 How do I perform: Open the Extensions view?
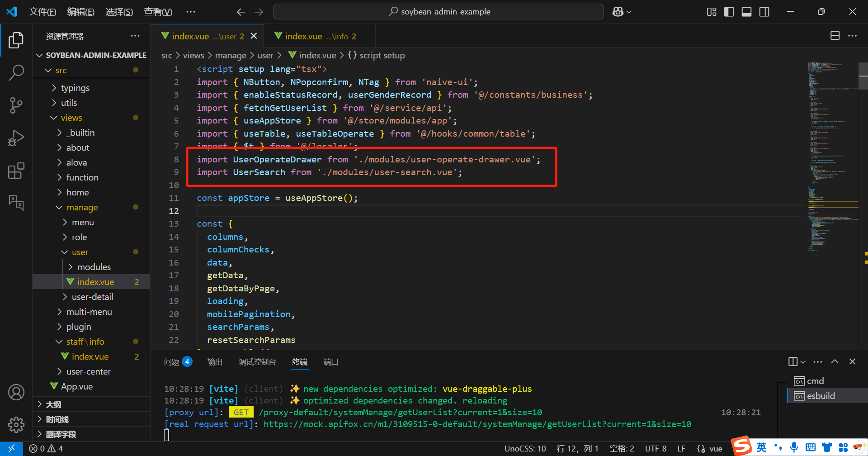[x=16, y=171]
